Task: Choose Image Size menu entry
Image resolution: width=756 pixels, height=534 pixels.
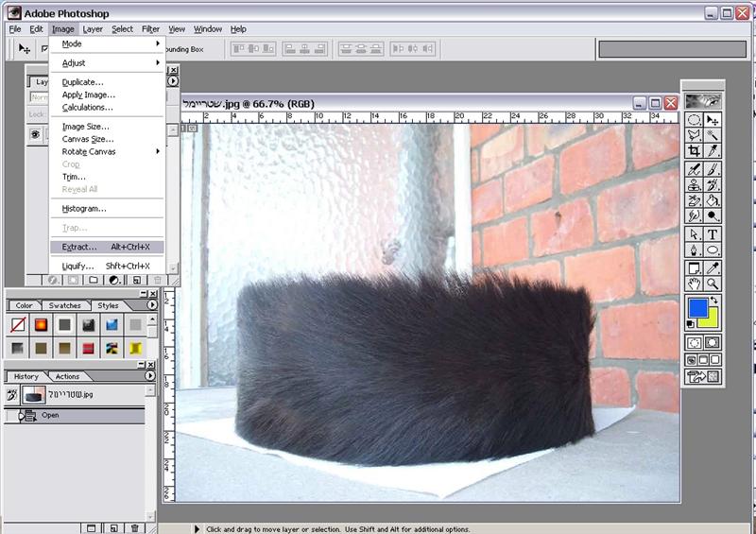Action: [x=107, y=127]
